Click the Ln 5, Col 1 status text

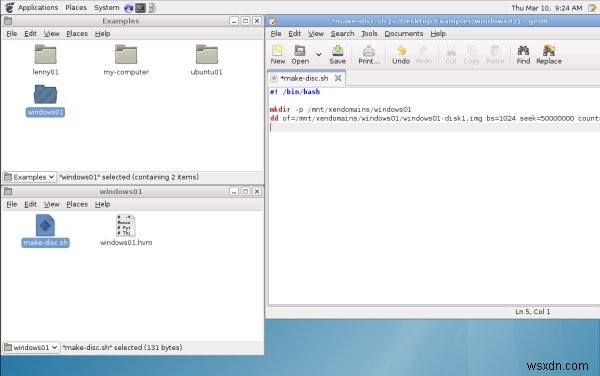point(533,312)
